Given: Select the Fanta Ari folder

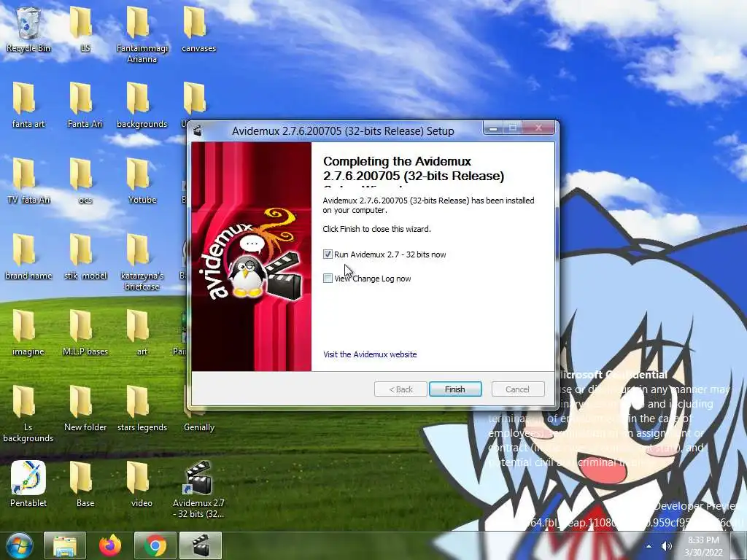Looking at the screenshot, I should (x=85, y=105).
